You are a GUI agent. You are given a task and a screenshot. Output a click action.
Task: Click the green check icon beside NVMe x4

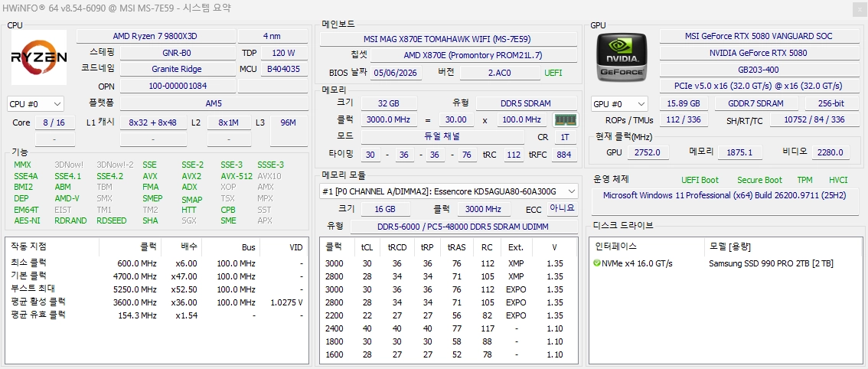point(597,263)
